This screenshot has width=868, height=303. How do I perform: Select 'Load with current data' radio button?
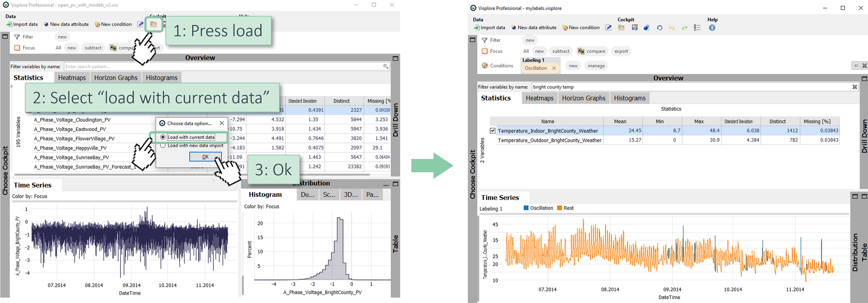tap(163, 137)
